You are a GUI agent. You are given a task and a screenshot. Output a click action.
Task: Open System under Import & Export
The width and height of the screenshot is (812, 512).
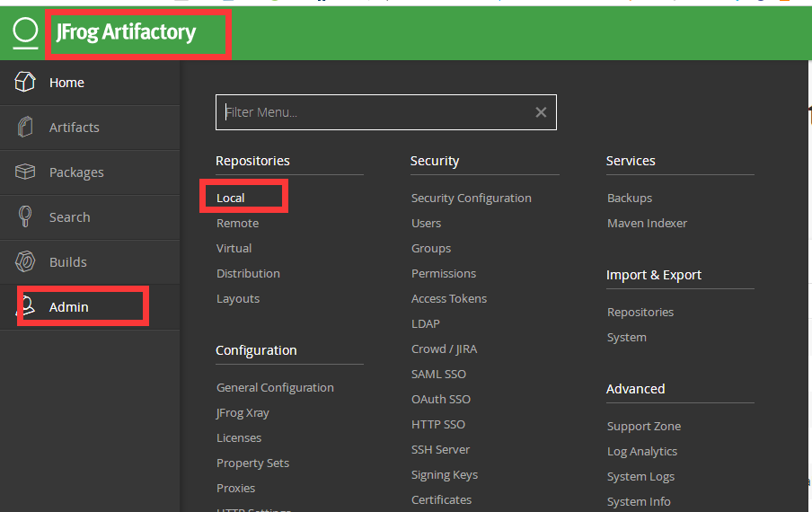(x=627, y=337)
